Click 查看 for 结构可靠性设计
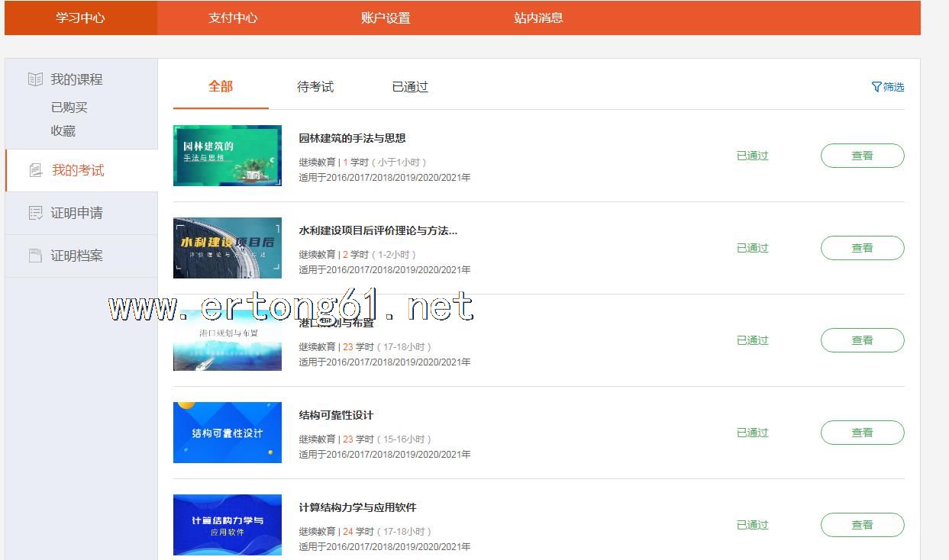The width and height of the screenshot is (949, 560). tap(862, 433)
